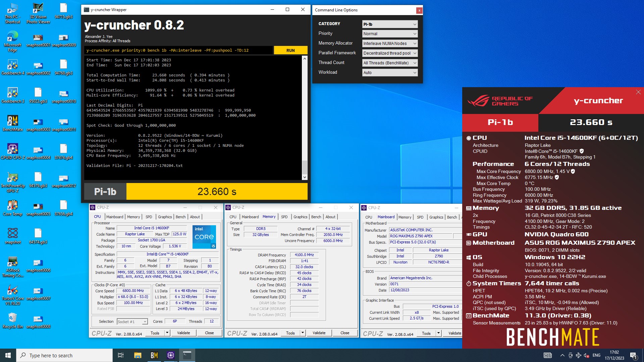
Task: Open Windows Start menu
Action: (8, 355)
